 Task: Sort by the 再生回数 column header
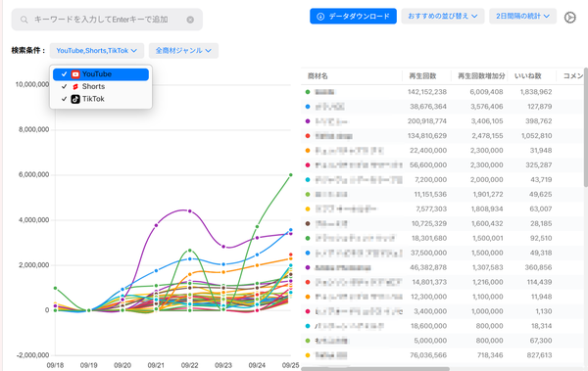pos(422,76)
